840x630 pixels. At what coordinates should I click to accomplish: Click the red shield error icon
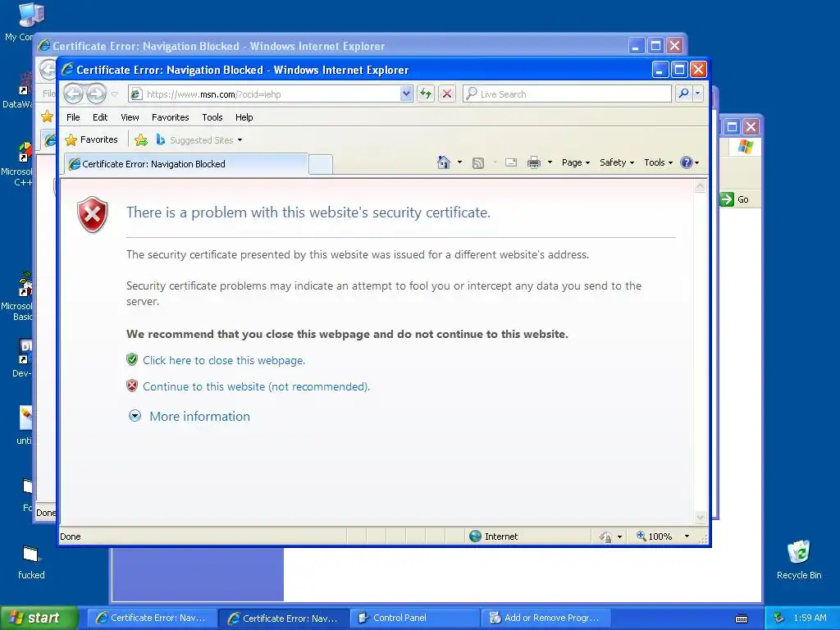pyautogui.click(x=93, y=214)
